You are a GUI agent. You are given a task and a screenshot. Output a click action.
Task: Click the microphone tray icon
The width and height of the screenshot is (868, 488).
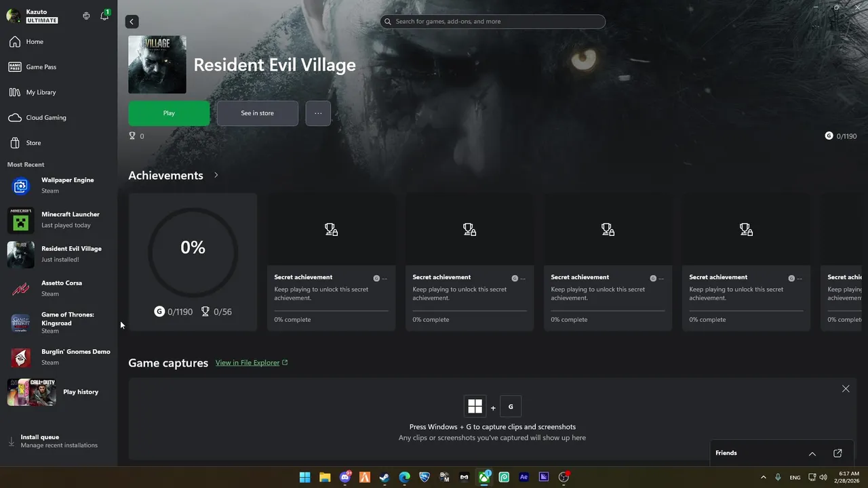(778, 477)
